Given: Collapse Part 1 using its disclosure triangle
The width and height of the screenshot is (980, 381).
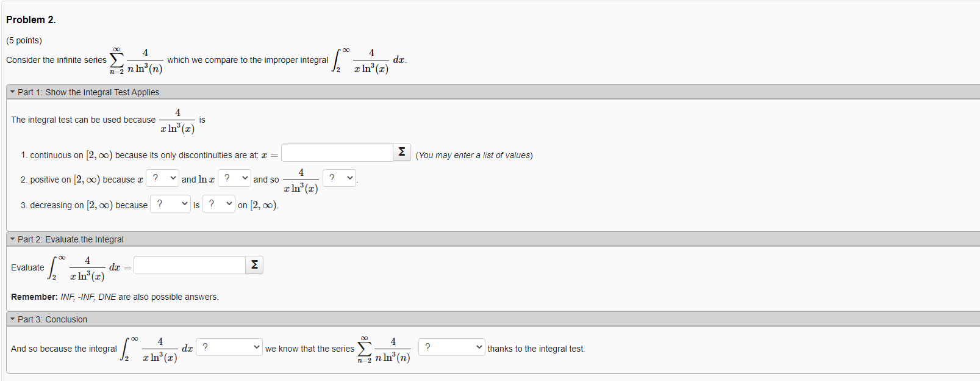Looking at the screenshot, I should click(13, 92).
